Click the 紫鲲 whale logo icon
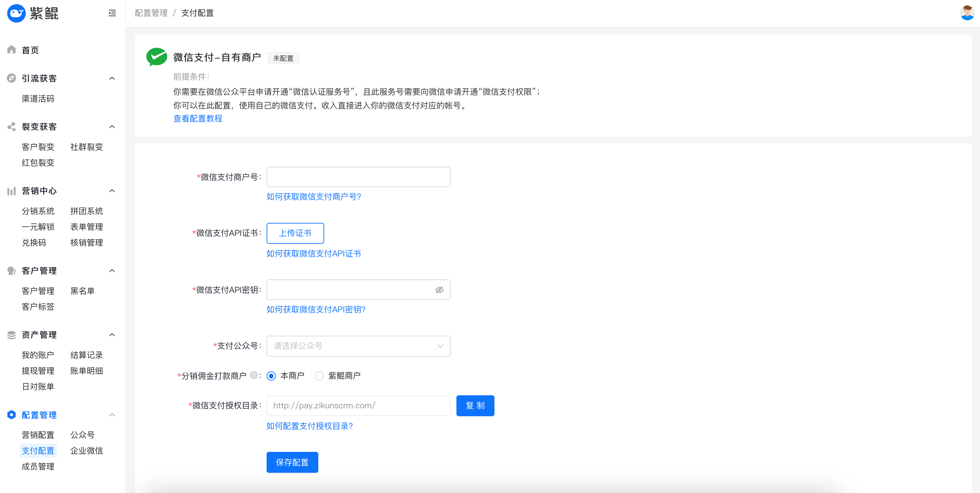 tap(16, 13)
